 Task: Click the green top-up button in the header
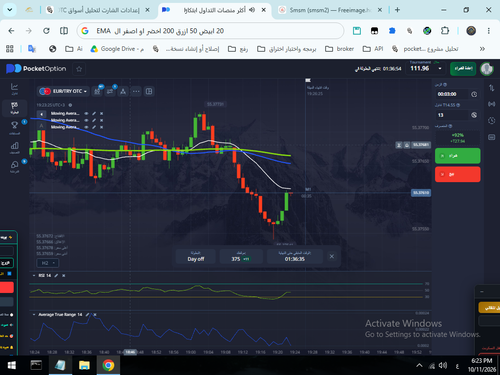[463, 69]
